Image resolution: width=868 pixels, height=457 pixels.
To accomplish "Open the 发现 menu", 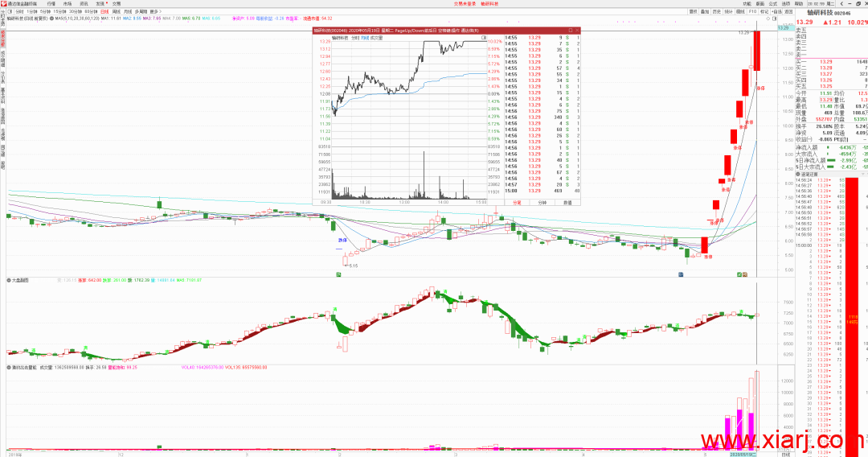I will (100, 3).
